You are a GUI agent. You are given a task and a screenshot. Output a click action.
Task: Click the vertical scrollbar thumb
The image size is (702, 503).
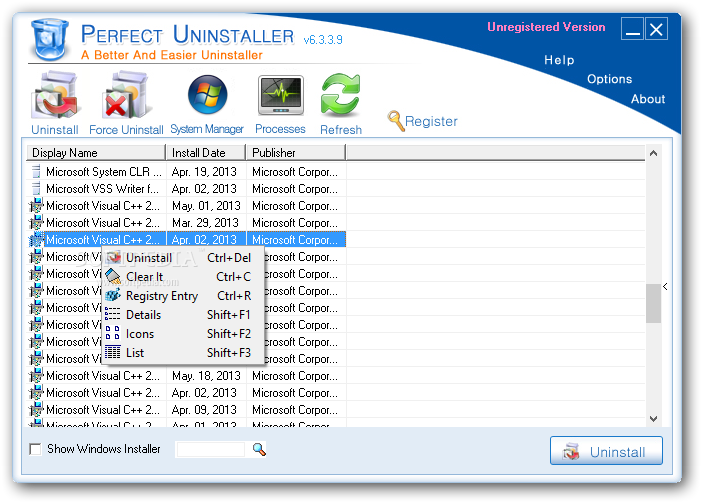pos(653,303)
